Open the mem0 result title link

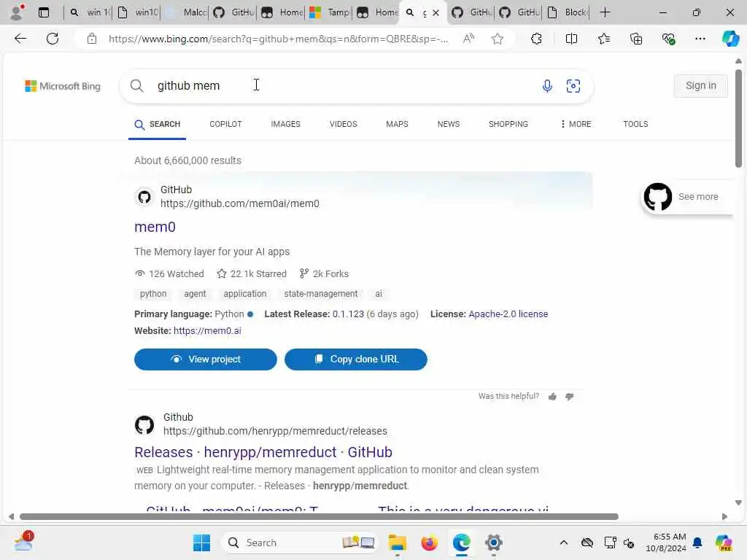point(155,227)
